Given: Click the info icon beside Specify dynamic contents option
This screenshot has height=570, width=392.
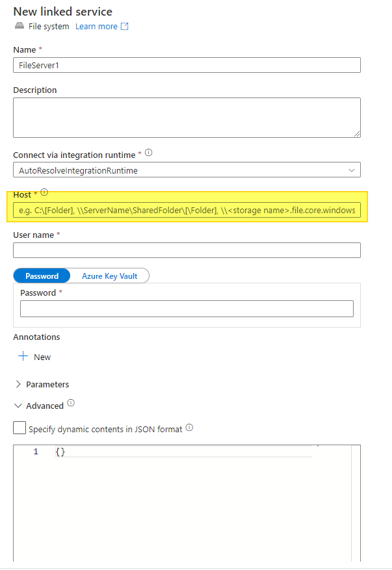Looking at the screenshot, I should click(189, 428).
